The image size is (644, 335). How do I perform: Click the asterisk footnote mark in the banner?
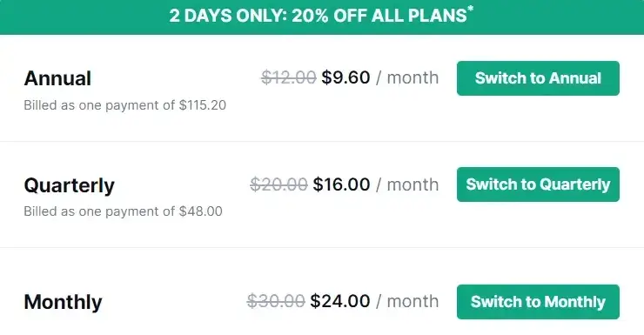point(470,9)
